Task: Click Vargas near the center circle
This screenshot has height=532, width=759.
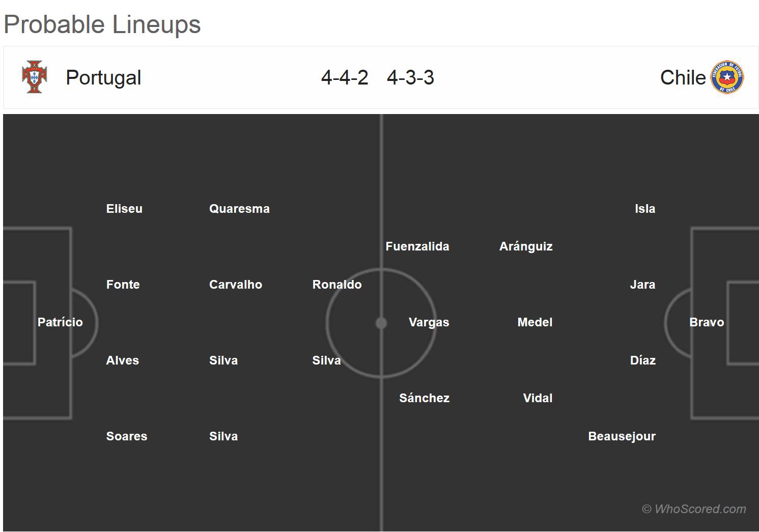Action: [x=429, y=322]
